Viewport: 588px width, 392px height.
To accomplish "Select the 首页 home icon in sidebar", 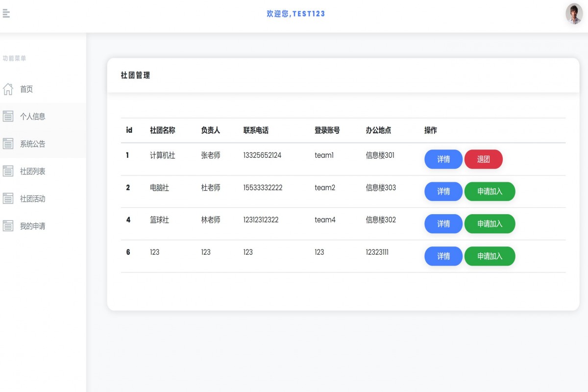I will coord(7,89).
